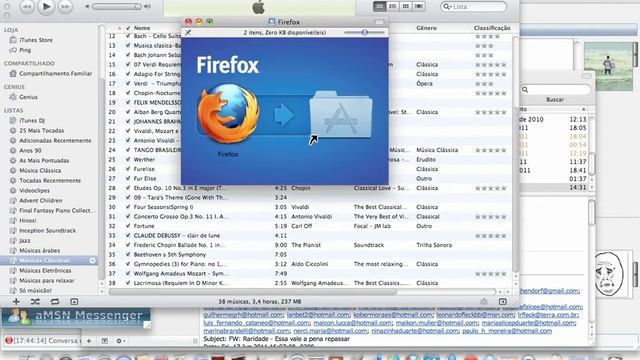This screenshot has width=640, height=360.
Task: Skip to previous track in iTunes
Action: (x=27, y=7)
